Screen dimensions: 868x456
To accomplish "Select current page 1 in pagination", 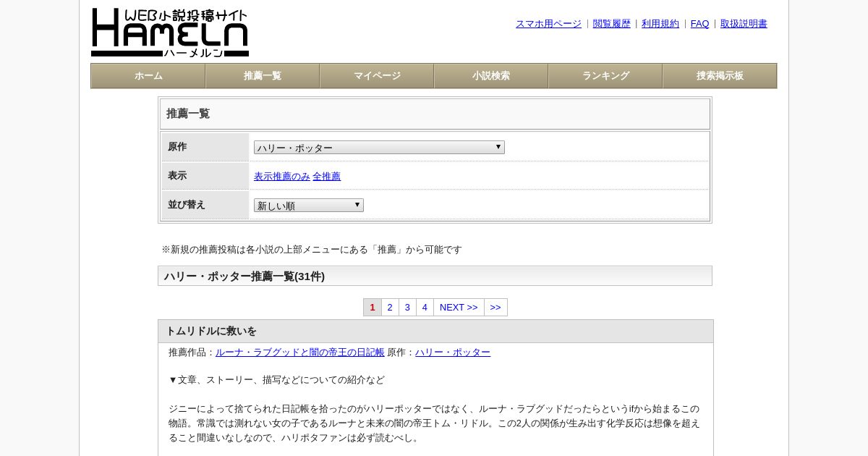I will pyautogui.click(x=373, y=308).
